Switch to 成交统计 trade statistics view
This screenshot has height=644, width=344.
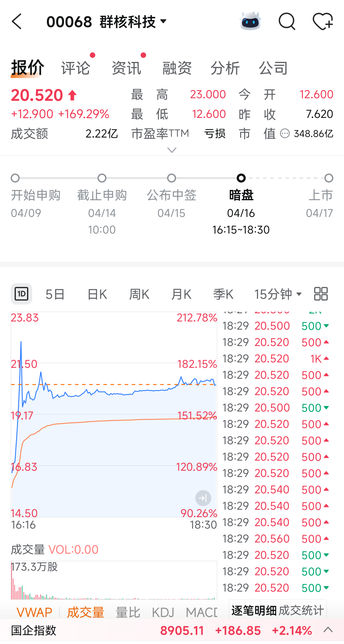(301, 610)
